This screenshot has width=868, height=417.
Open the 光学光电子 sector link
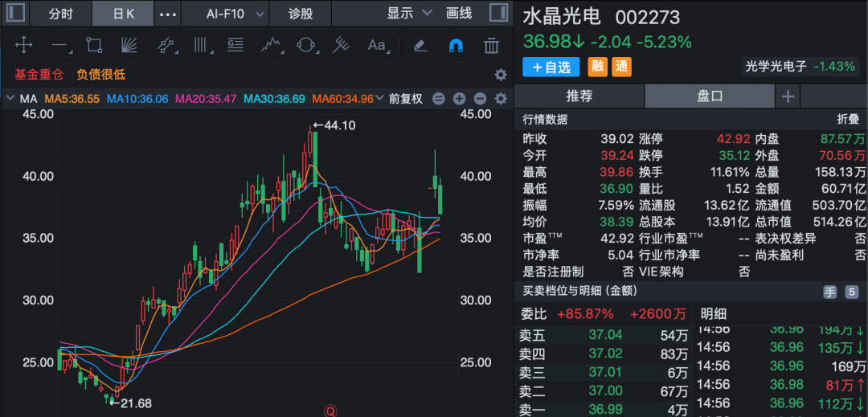800,67
